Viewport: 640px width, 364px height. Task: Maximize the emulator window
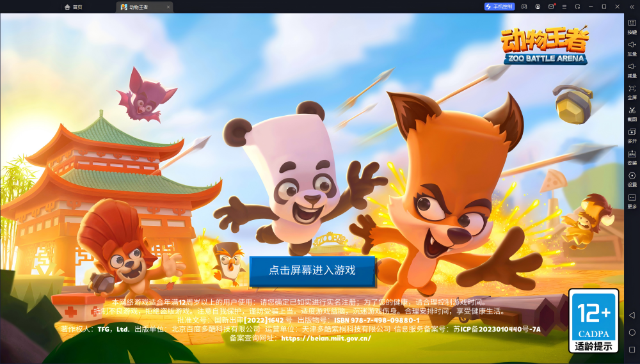point(604,6)
